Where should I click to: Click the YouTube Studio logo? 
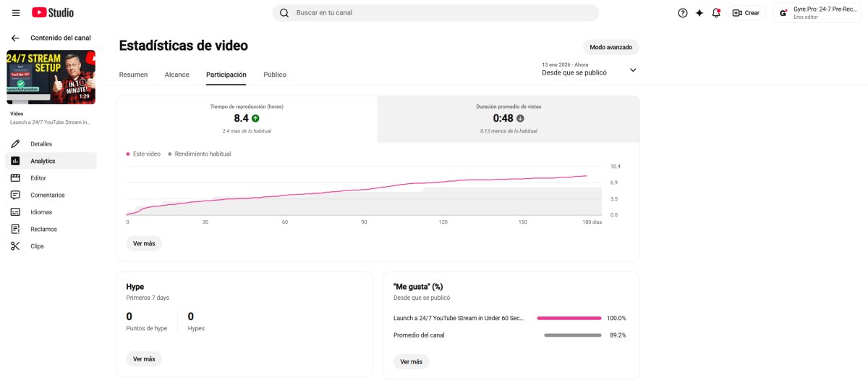[53, 13]
